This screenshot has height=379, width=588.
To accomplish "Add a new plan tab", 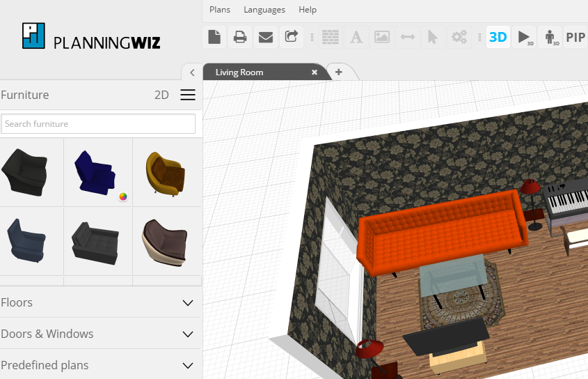I will pyautogui.click(x=339, y=72).
